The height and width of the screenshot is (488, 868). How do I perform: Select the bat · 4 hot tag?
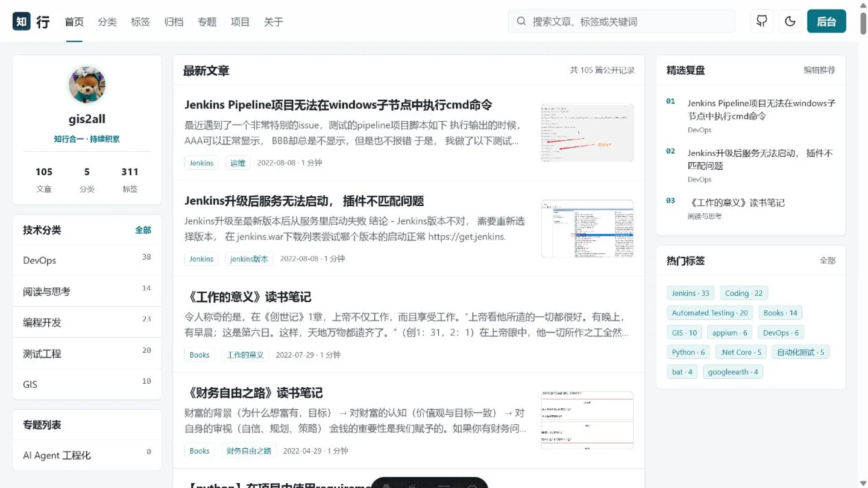tap(682, 372)
